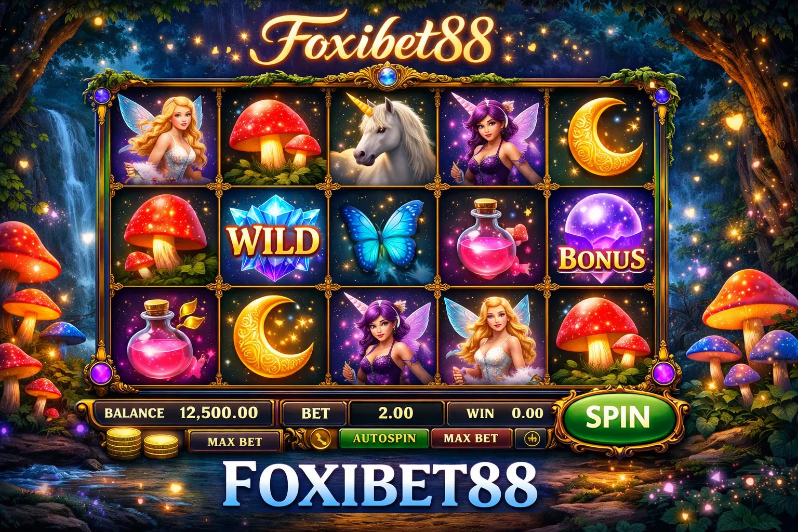The height and width of the screenshot is (532, 798).
Task: Click the gold coin stacks
Action: (142, 443)
